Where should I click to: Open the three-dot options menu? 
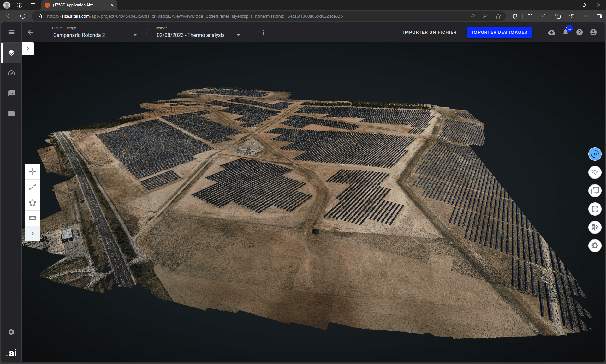(263, 32)
